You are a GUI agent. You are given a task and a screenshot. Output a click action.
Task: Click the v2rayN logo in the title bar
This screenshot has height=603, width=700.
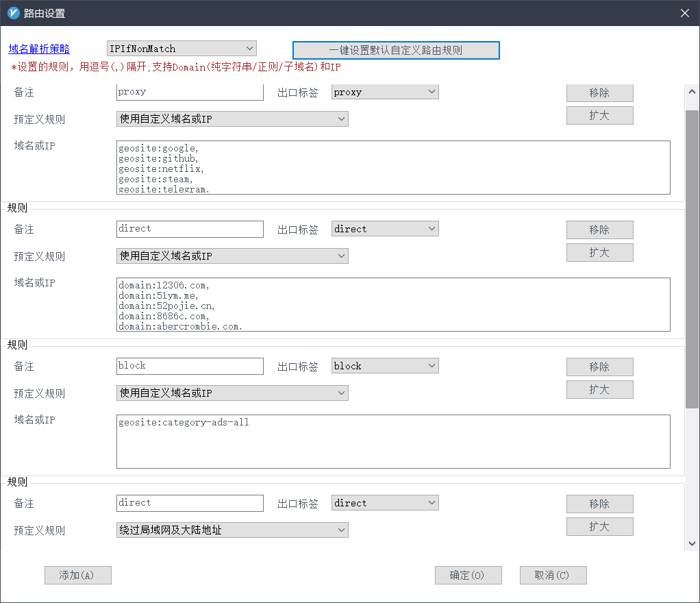click(x=12, y=12)
